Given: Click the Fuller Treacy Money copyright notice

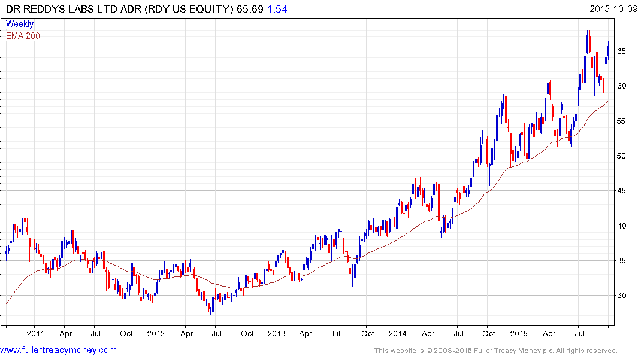Looking at the screenshot, I should [495, 351].
